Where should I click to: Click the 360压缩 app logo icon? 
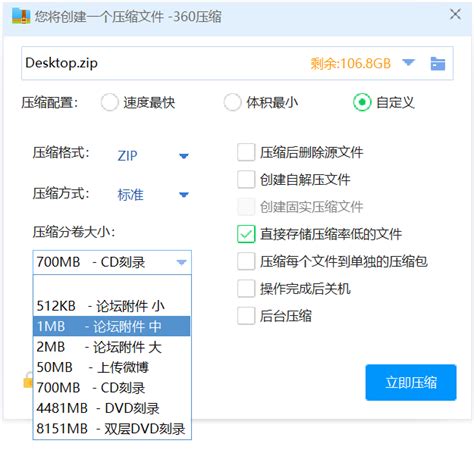coord(21,16)
